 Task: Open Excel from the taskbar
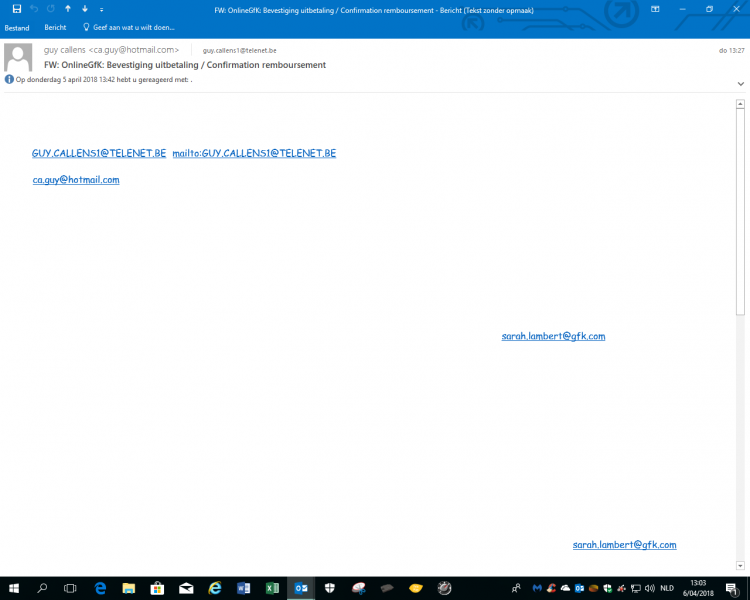click(272, 588)
